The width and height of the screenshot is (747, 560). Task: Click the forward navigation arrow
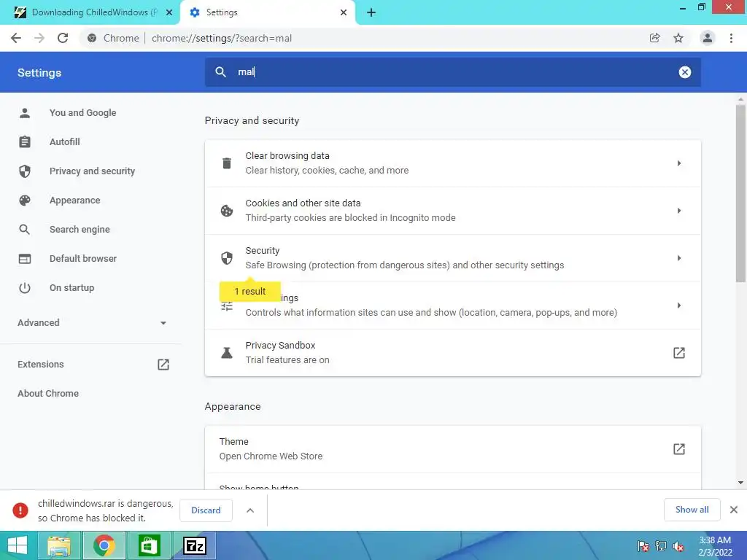coord(39,38)
